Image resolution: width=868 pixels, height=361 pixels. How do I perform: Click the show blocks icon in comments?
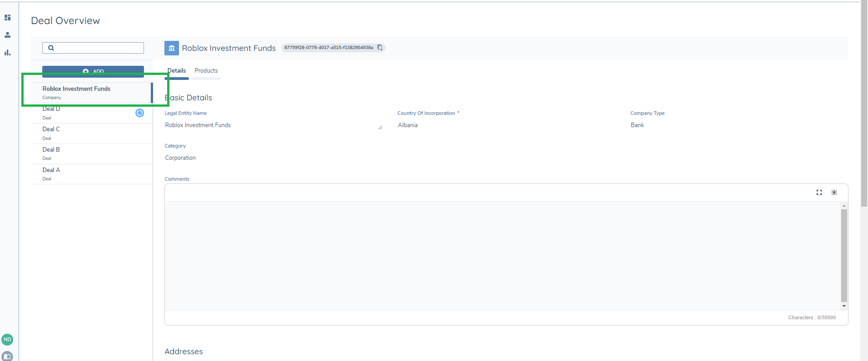[x=834, y=193]
